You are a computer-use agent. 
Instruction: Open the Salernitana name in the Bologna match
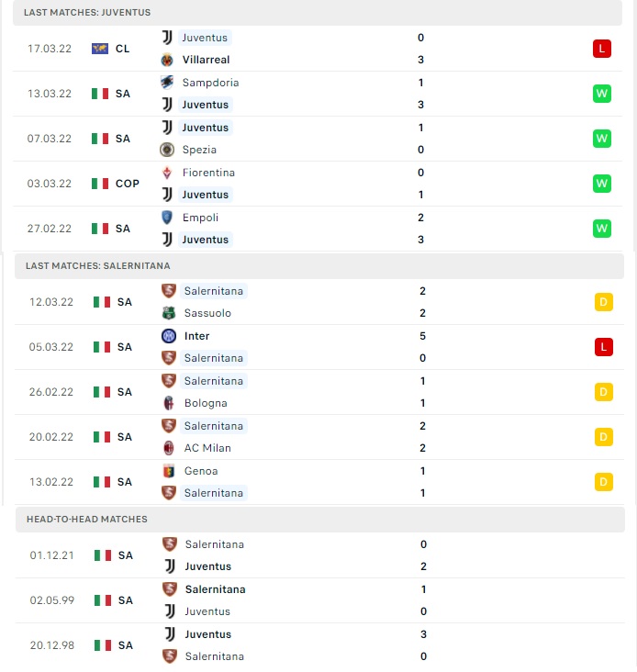pos(213,381)
